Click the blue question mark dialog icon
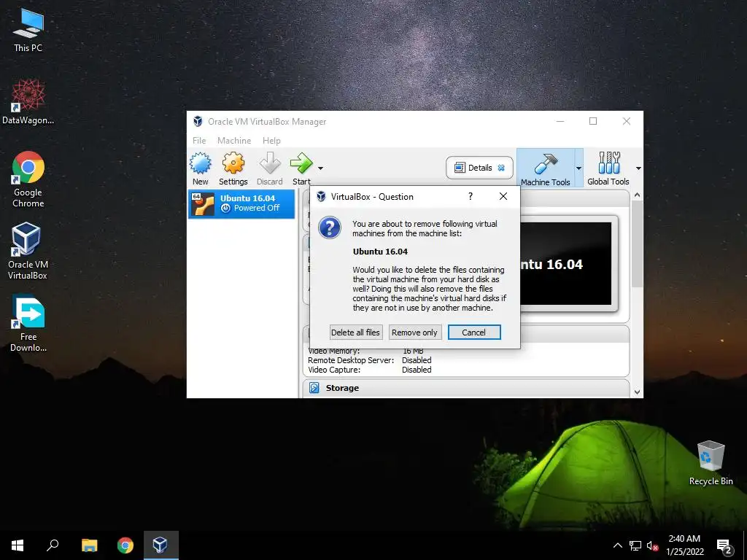 (330, 227)
